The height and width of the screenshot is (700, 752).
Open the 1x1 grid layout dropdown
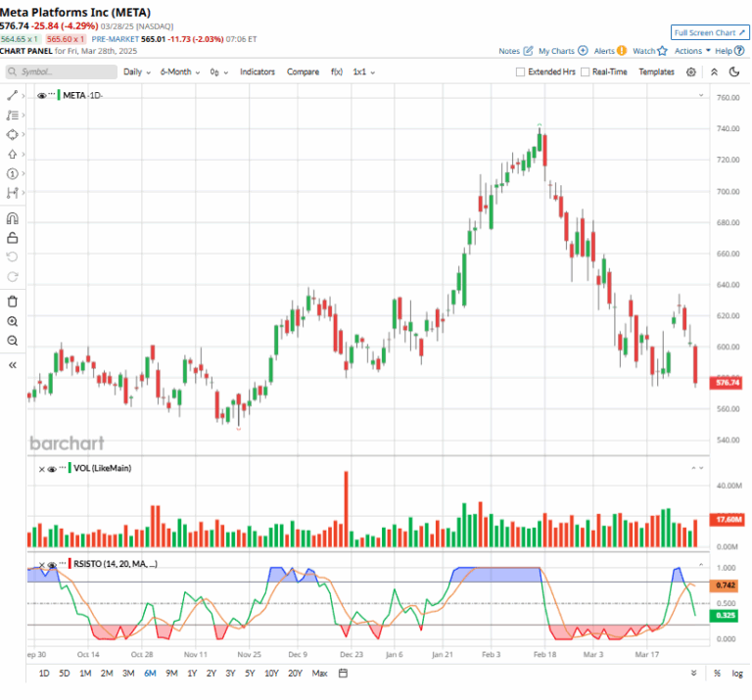(364, 71)
